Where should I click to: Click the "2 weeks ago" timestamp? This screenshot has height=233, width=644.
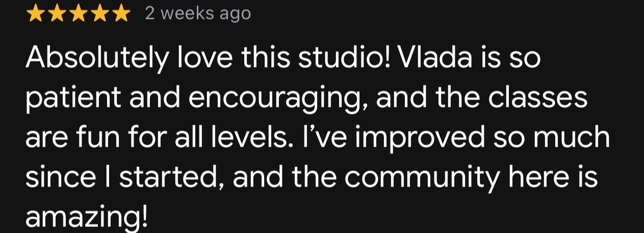coord(198,14)
